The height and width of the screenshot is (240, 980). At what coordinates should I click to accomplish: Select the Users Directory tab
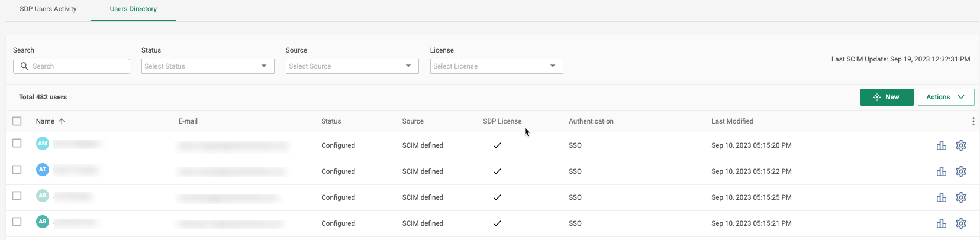coord(133,9)
